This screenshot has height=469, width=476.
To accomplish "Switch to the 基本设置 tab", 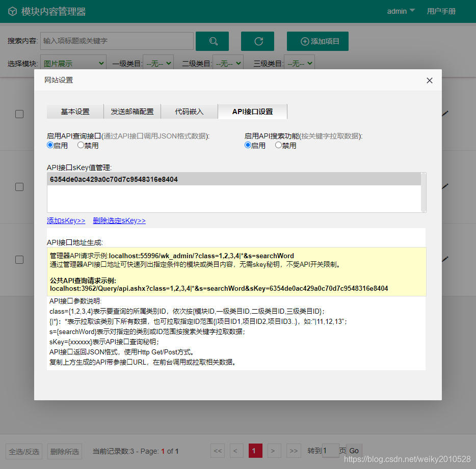I will pos(75,112).
